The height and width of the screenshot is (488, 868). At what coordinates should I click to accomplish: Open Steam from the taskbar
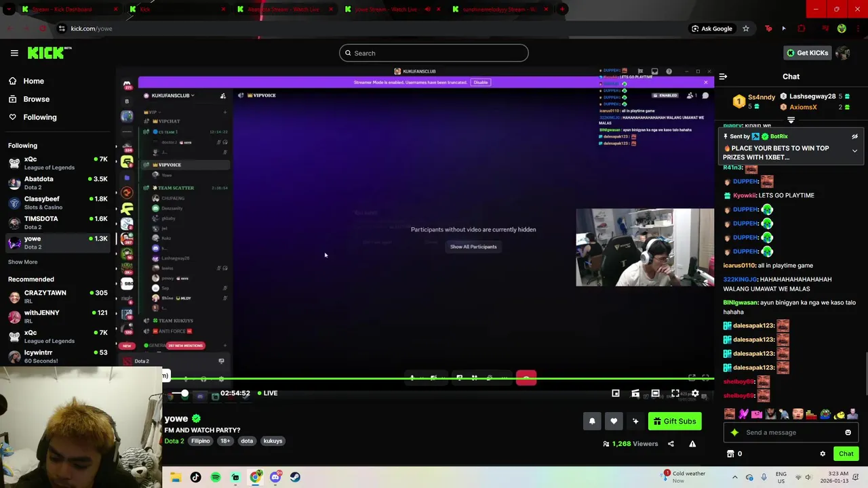click(295, 478)
